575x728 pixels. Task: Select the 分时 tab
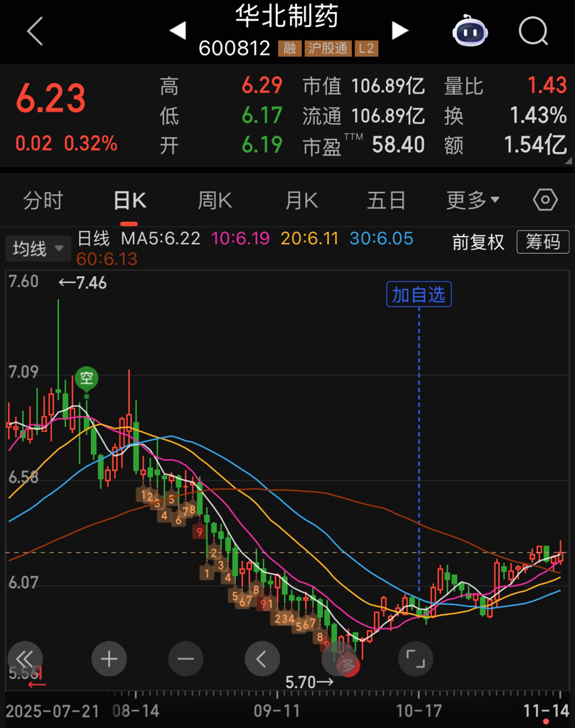[x=43, y=200]
